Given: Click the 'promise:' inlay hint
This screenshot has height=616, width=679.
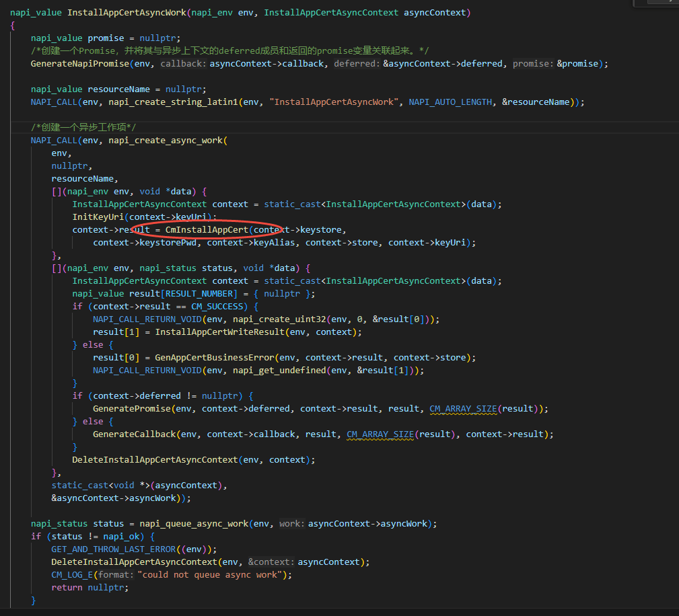Looking at the screenshot, I should click(x=533, y=64).
